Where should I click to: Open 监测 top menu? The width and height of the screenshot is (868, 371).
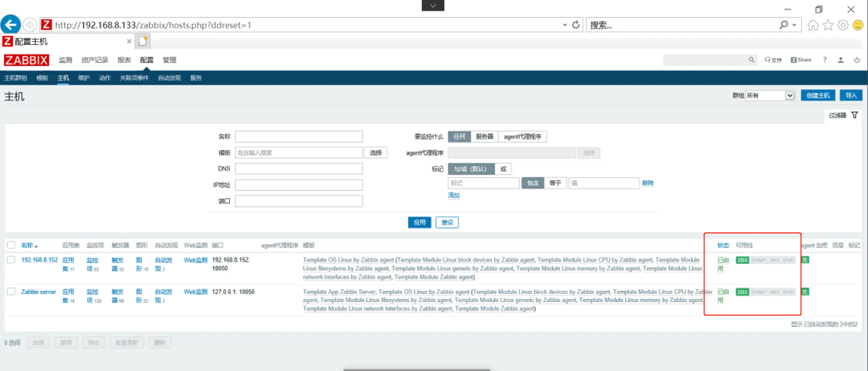[65, 60]
